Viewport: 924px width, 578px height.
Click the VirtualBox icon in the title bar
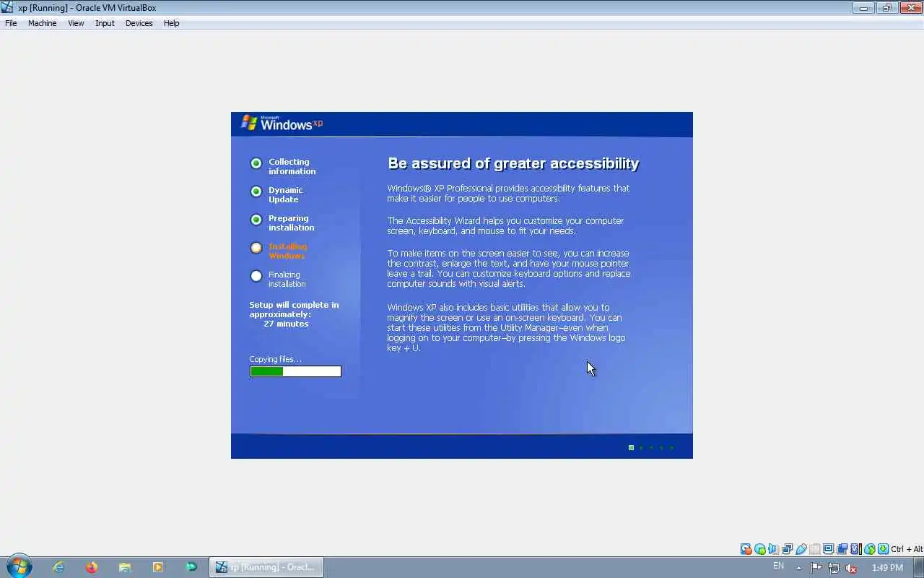click(7, 8)
